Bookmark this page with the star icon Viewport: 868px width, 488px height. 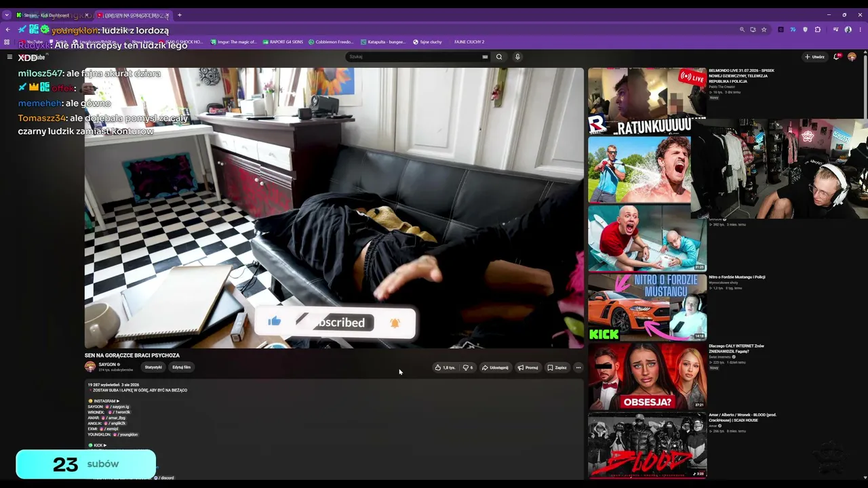(x=764, y=30)
